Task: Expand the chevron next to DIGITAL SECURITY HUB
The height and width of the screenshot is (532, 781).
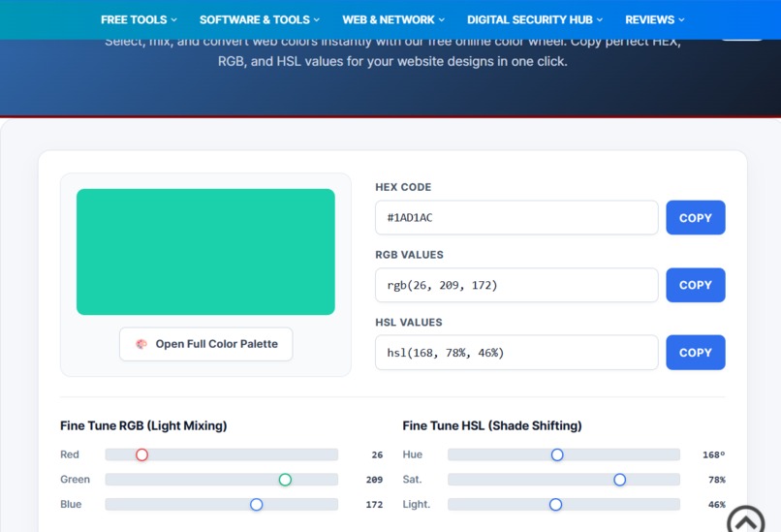Action: pyautogui.click(x=600, y=20)
